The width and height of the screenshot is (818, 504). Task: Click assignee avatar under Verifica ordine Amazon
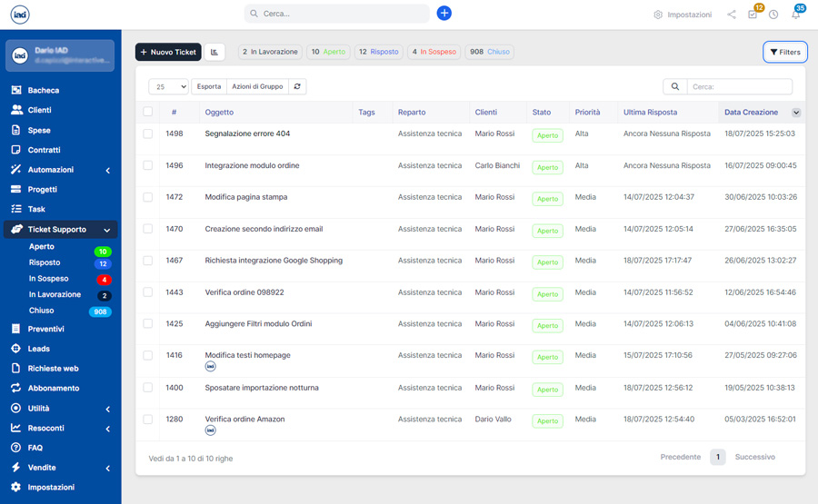[210, 430]
